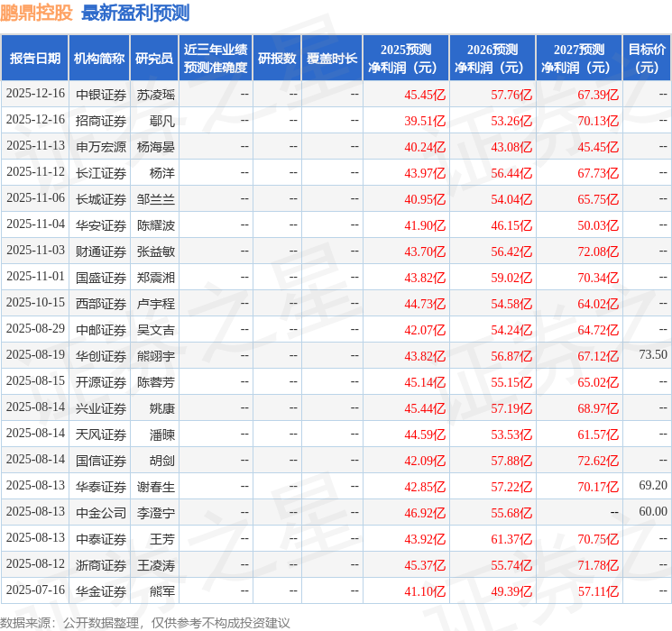Viewport: 672px width, 631px height.
Task: Select the 中邮证券 institution cell
Action: point(101,330)
